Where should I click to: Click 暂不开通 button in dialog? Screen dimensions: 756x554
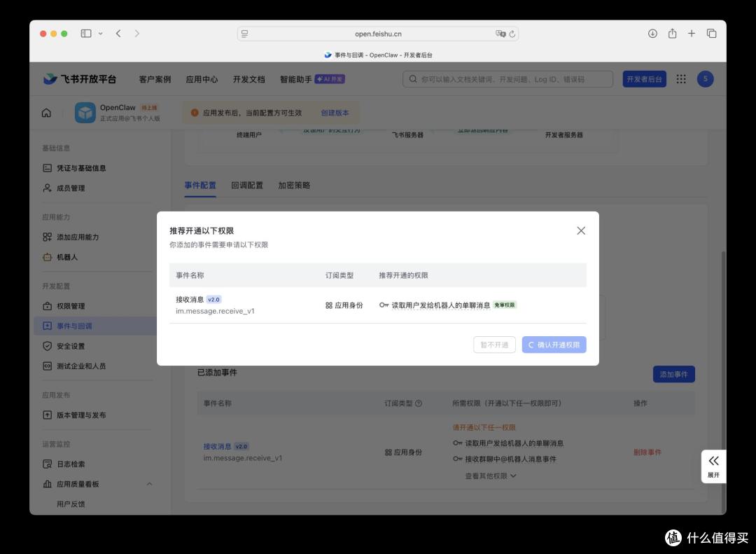pyautogui.click(x=494, y=345)
